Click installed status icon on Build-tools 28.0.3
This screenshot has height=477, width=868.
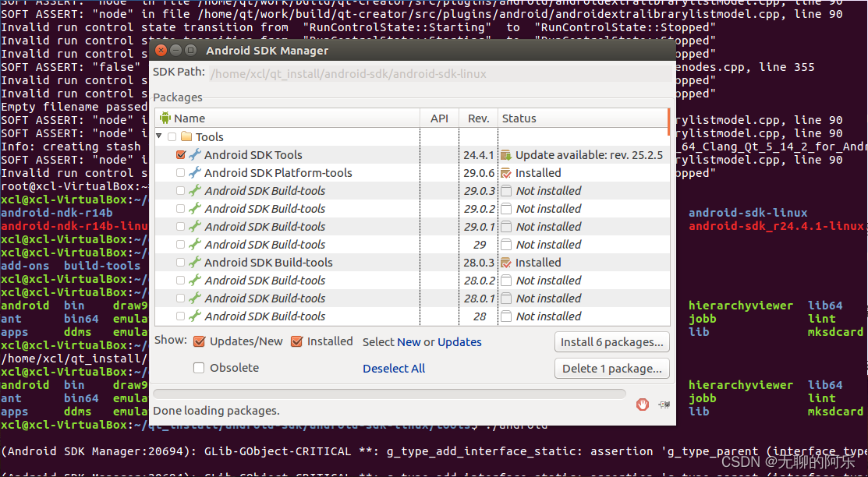(506, 263)
